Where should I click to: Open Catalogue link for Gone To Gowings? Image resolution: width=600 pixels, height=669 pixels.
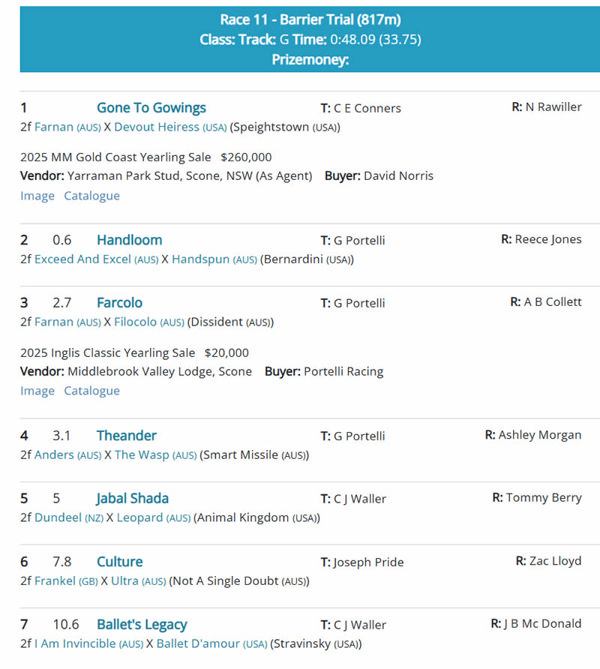pyautogui.click(x=92, y=196)
